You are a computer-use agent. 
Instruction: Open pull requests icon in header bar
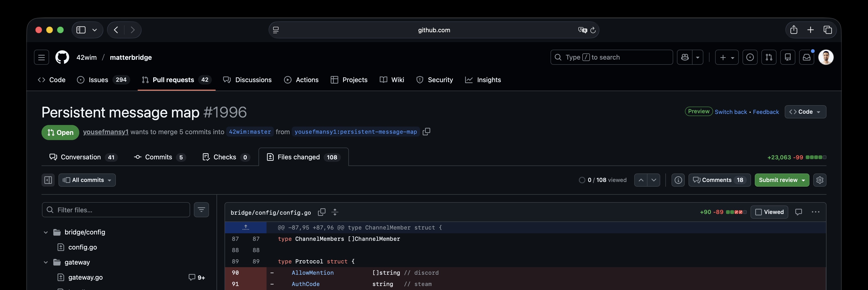[x=769, y=57]
